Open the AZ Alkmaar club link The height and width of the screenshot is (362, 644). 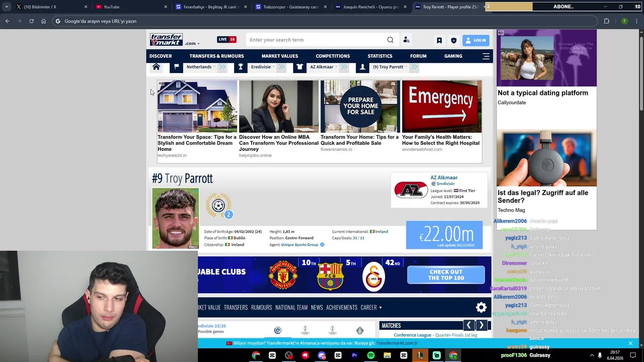tap(444, 177)
